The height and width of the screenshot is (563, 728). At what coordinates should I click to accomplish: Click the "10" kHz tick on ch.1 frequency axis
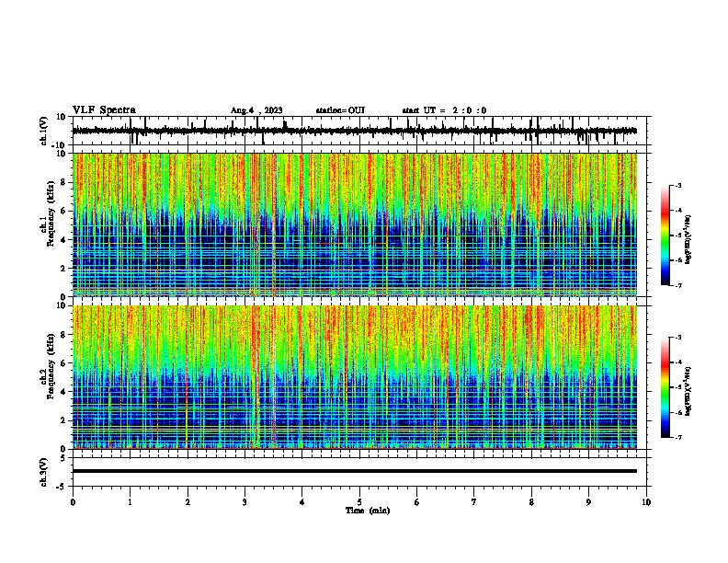point(63,154)
